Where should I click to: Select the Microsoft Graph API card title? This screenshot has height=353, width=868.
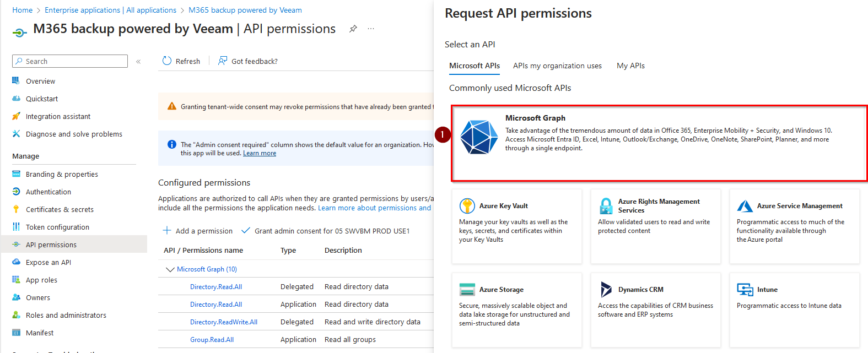(535, 118)
